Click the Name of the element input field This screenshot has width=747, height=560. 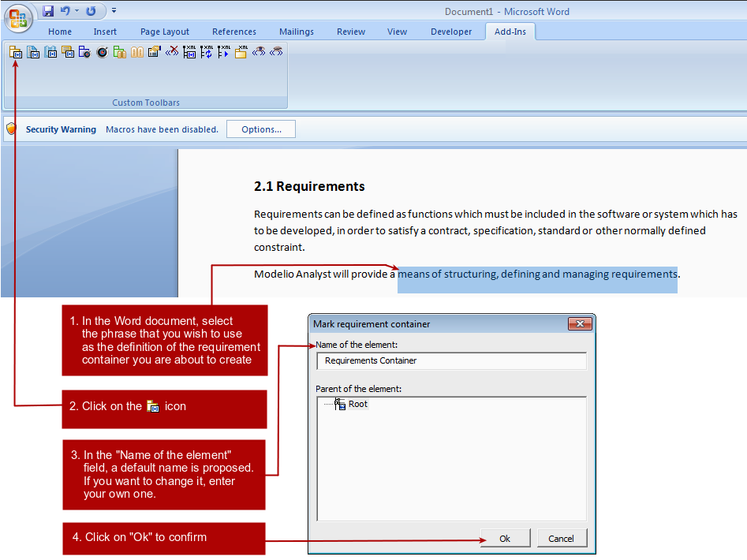(x=452, y=361)
